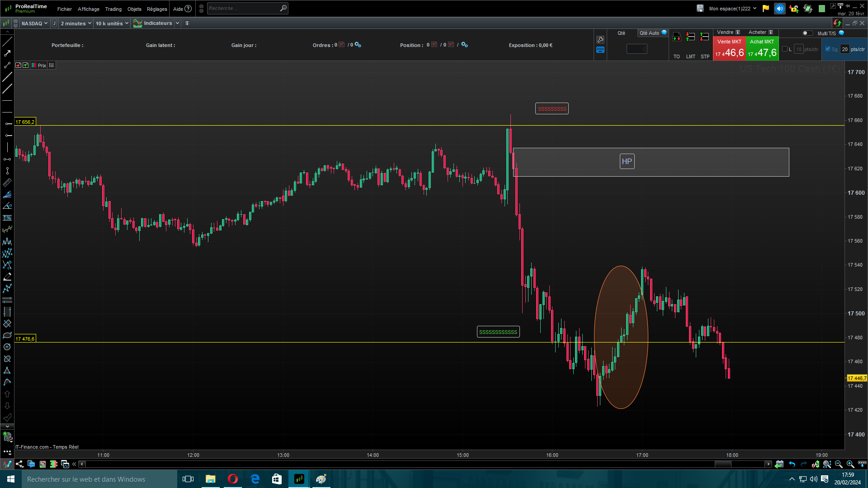Click the share chart icon
This screenshot has height=488, width=868.
point(19,464)
